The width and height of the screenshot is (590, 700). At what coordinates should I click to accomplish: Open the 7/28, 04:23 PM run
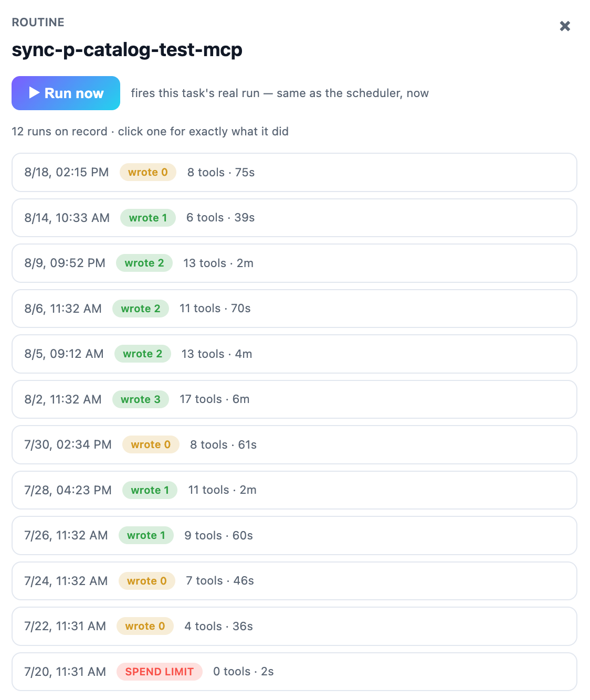click(x=294, y=490)
